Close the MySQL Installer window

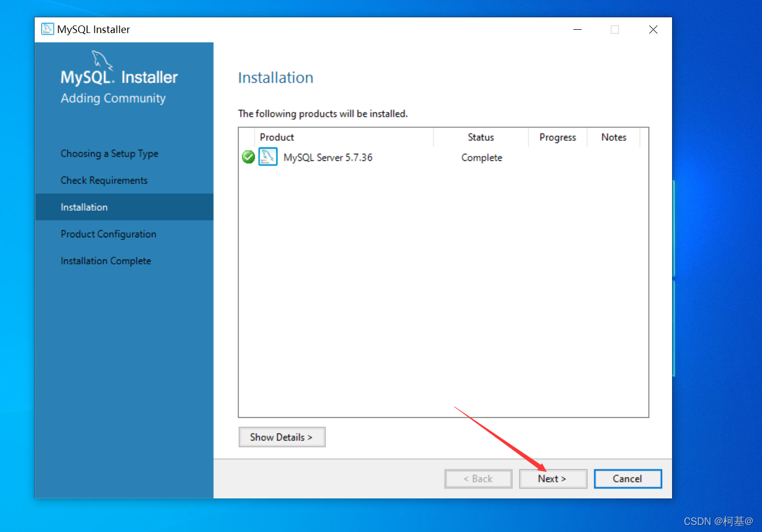coord(653,29)
